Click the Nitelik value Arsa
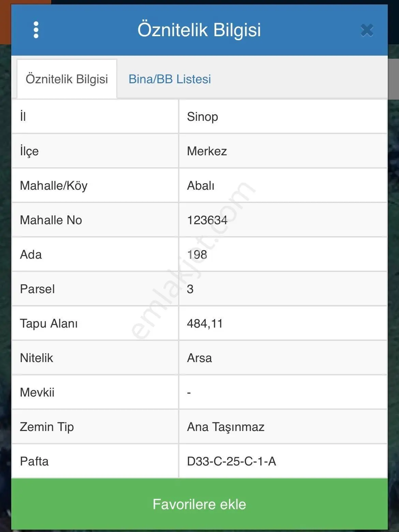This screenshot has width=399, height=532. (199, 358)
